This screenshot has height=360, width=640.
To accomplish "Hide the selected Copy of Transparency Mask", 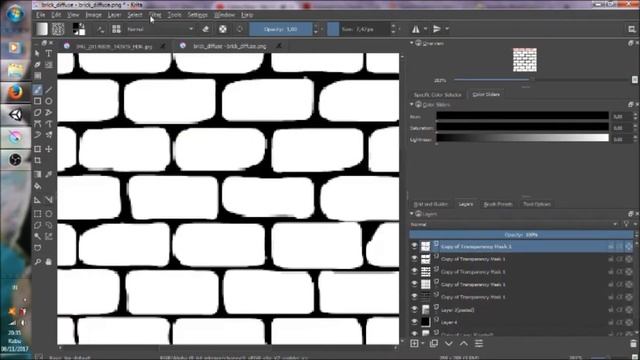I will [414, 246].
